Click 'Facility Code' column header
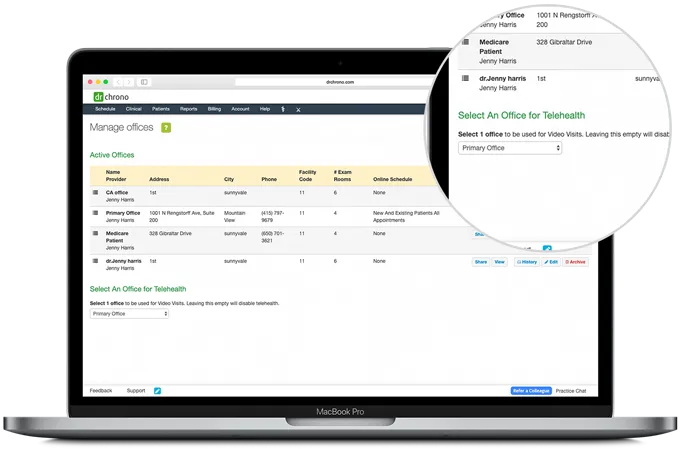The width and height of the screenshot is (680, 449). click(307, 176)
